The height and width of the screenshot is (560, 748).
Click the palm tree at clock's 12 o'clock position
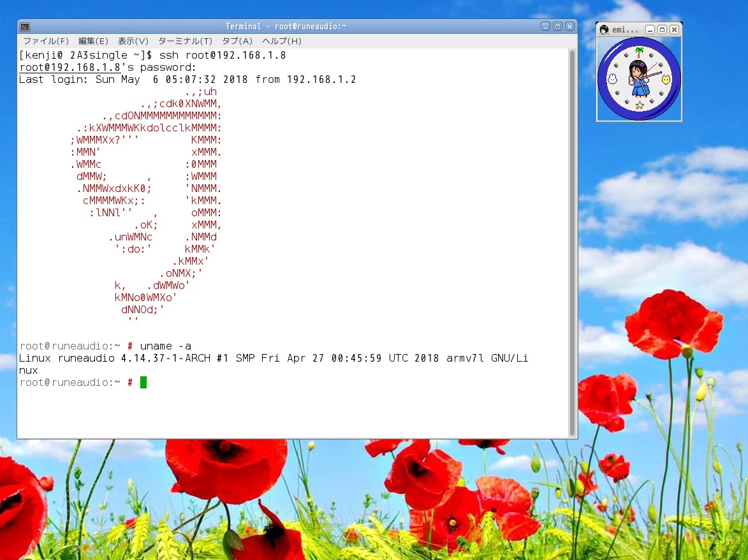coord(640,52)
